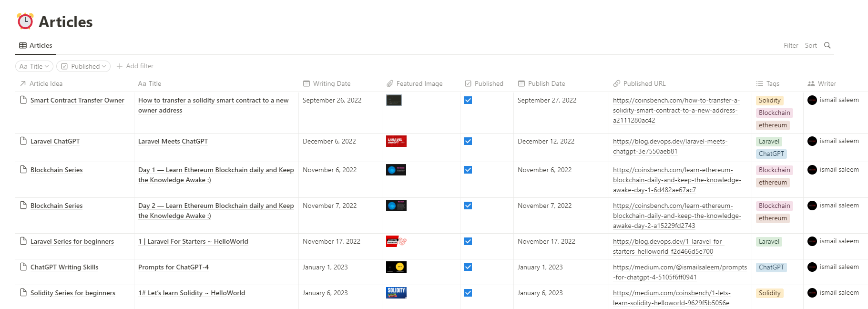868x309 pixels.
Task: Open the Title filter dropdown
Action: pyautogui.click(x=34, y=66)
